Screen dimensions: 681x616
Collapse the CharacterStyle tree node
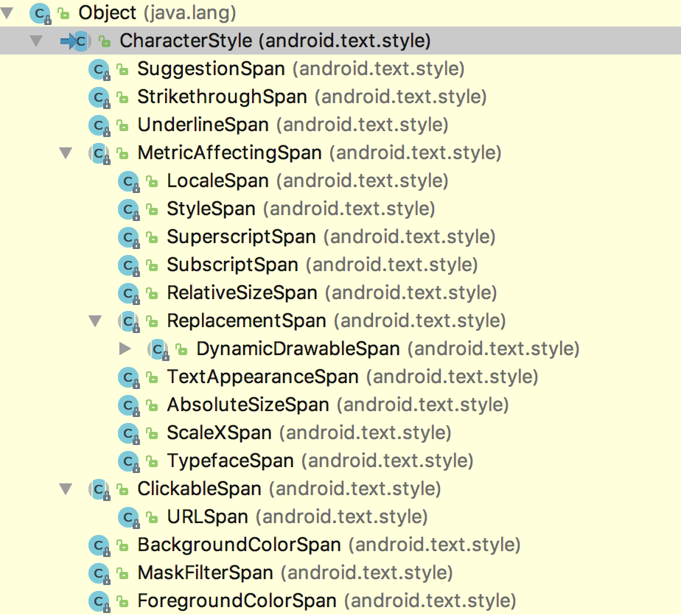[36, 41]
